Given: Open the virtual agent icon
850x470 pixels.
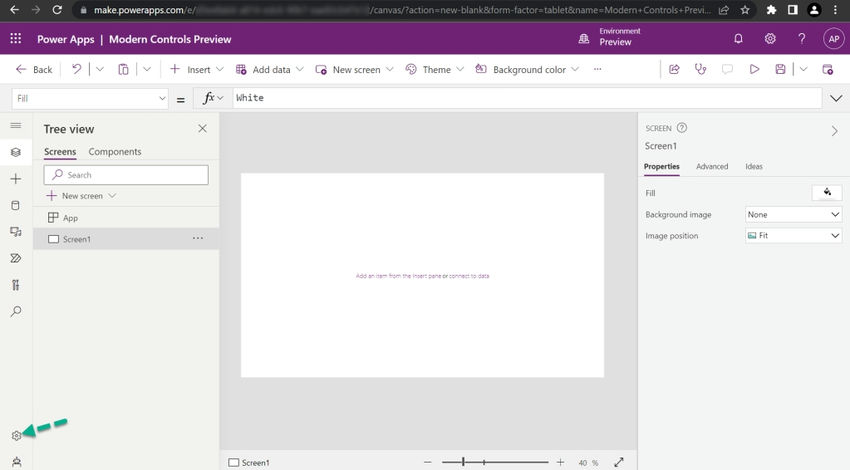Looking at the screenshot, I should tap(16, 462).
